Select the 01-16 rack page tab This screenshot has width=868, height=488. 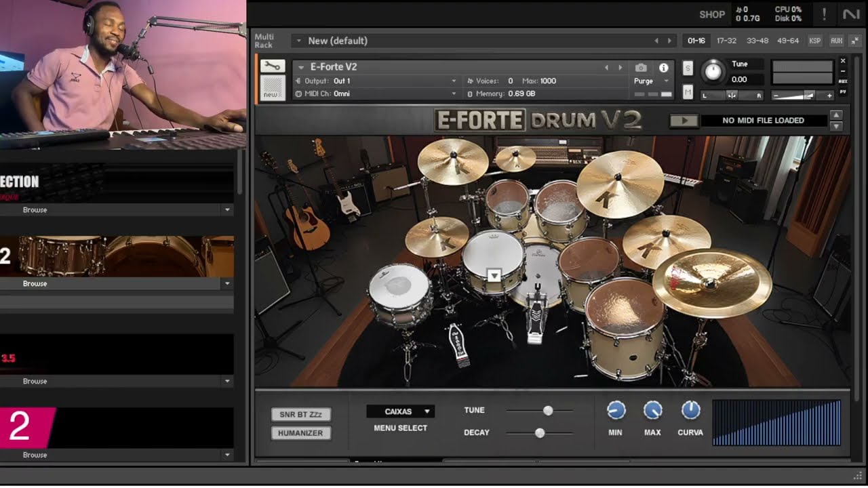(x=696, y=41)
